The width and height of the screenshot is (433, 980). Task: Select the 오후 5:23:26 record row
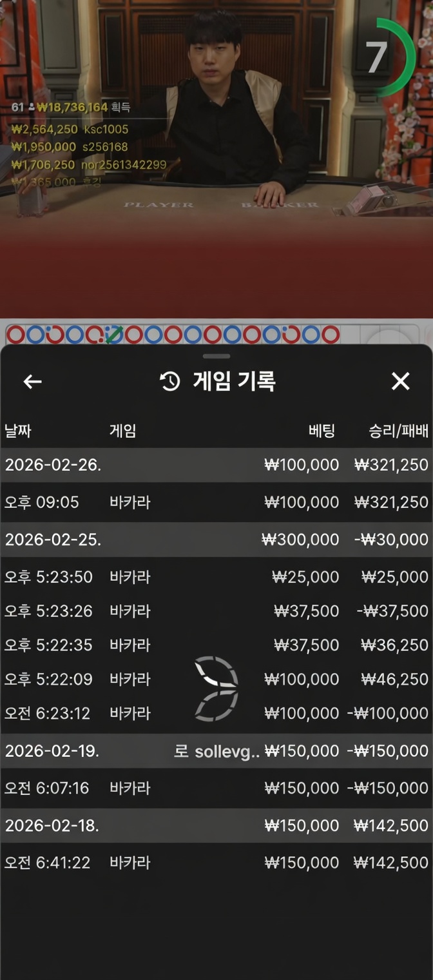pos(216,611)
